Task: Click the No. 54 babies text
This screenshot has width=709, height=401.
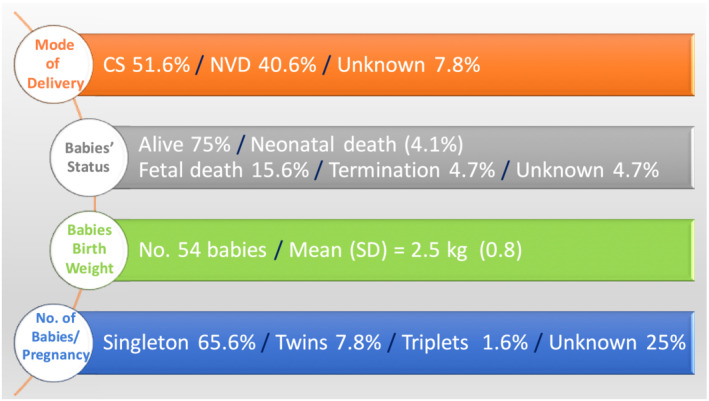Action: click(203, 250)
